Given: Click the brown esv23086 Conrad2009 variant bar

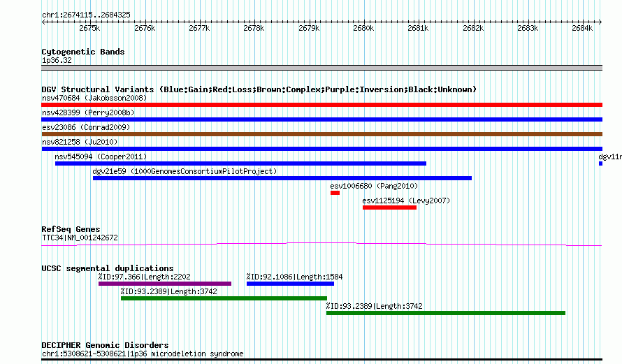Looking at the screenshot, I should (x=321, y=134).
